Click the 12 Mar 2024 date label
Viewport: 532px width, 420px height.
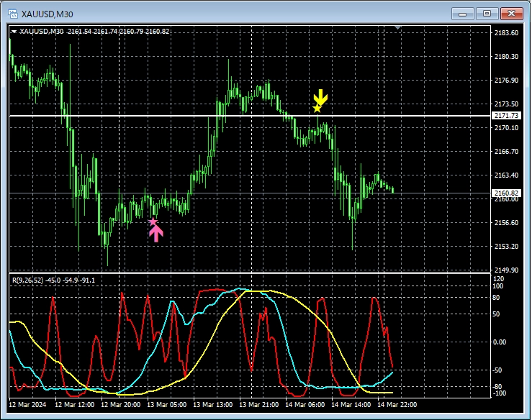(x=27, y=404)
